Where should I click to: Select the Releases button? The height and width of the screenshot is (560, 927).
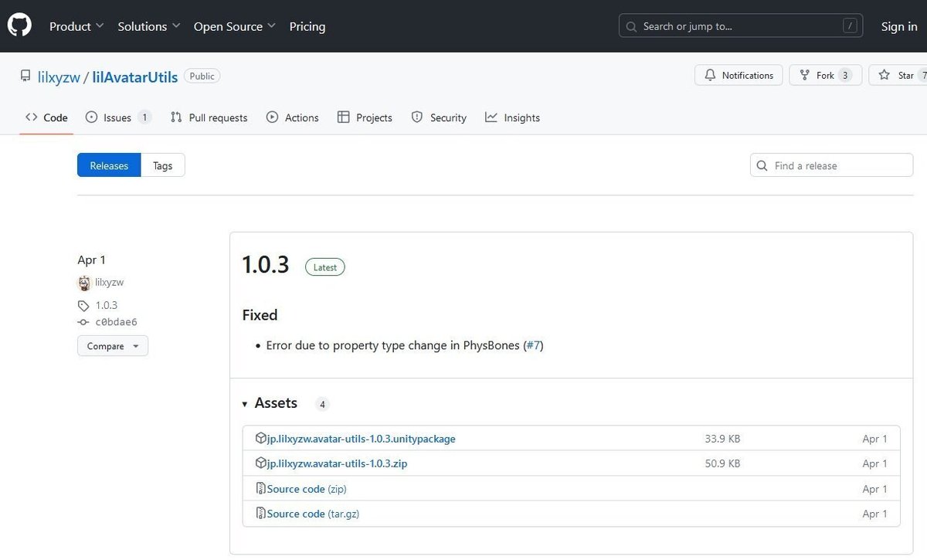click(109, 165)
